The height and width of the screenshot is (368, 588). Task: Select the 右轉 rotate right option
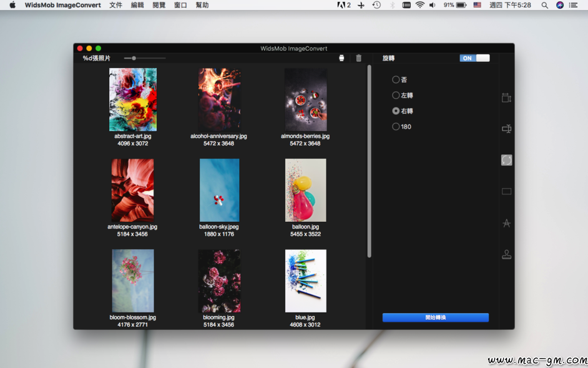tap(396, 111)
